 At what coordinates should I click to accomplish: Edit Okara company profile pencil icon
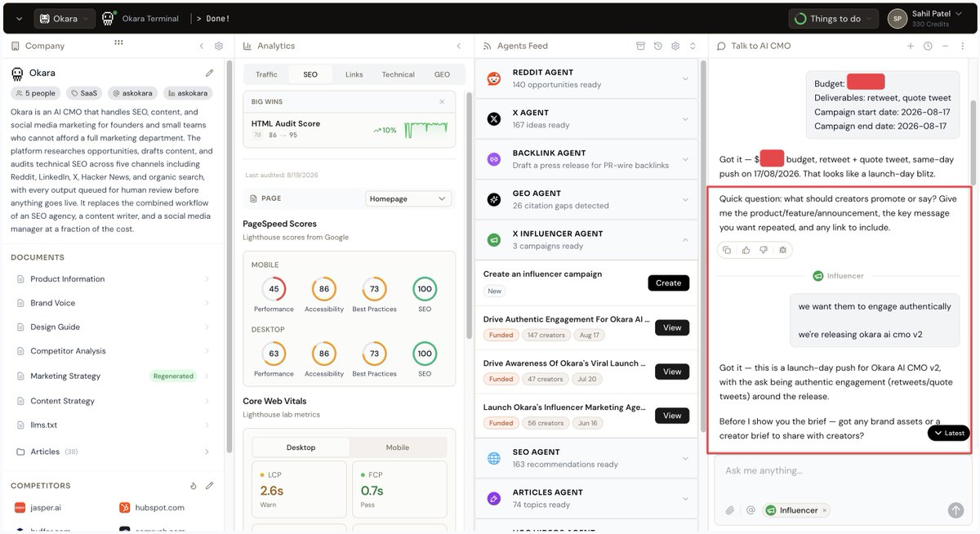(x=209, y=73)
